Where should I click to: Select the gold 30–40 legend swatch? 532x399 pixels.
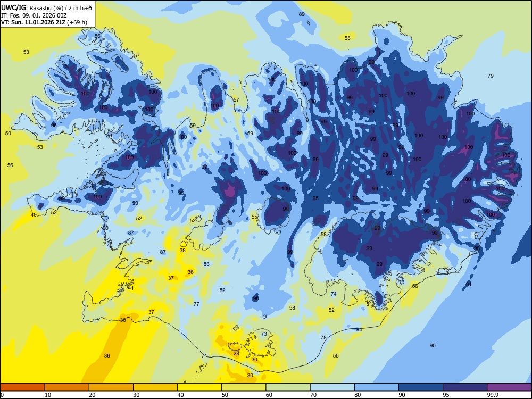click(x=155, y=387)
